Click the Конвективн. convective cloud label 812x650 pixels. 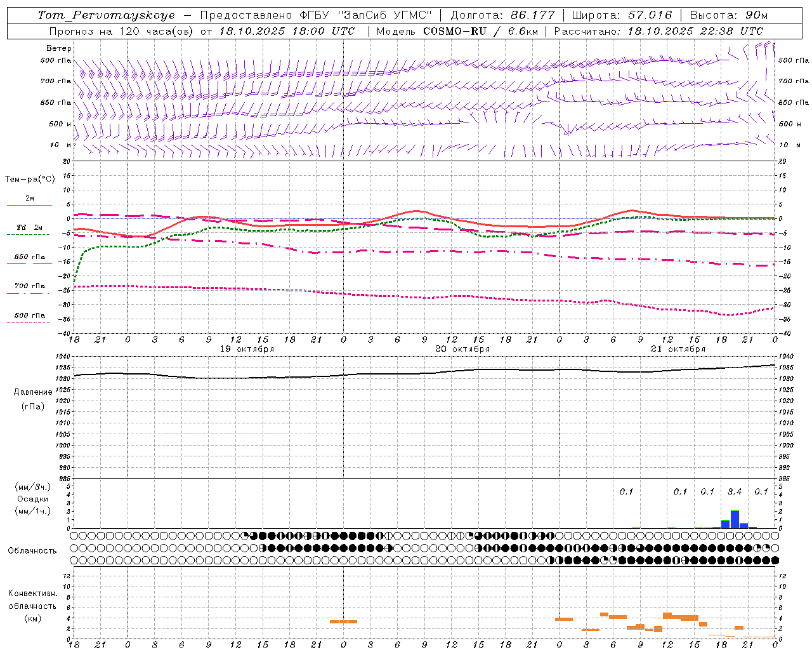[x=32, y=594]
